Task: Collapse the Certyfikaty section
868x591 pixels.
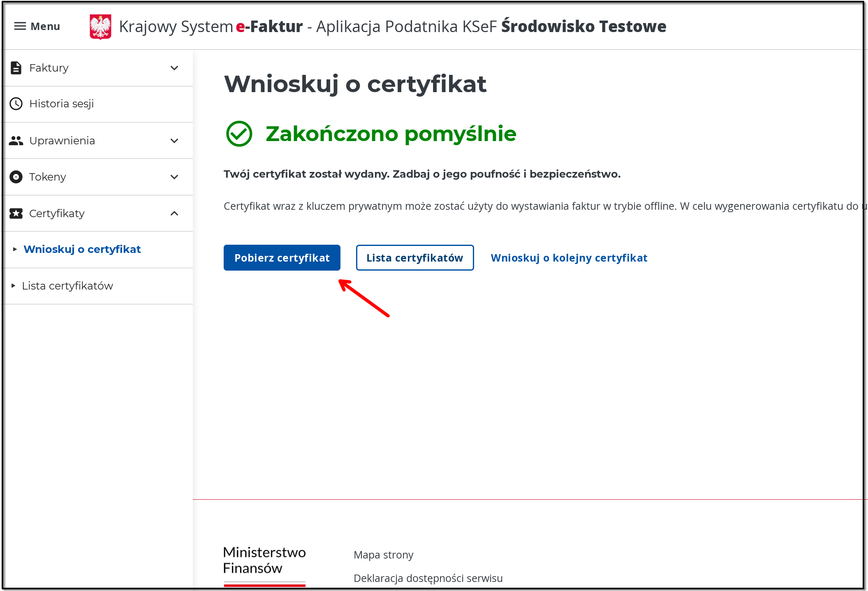Action: coord(175,213)
